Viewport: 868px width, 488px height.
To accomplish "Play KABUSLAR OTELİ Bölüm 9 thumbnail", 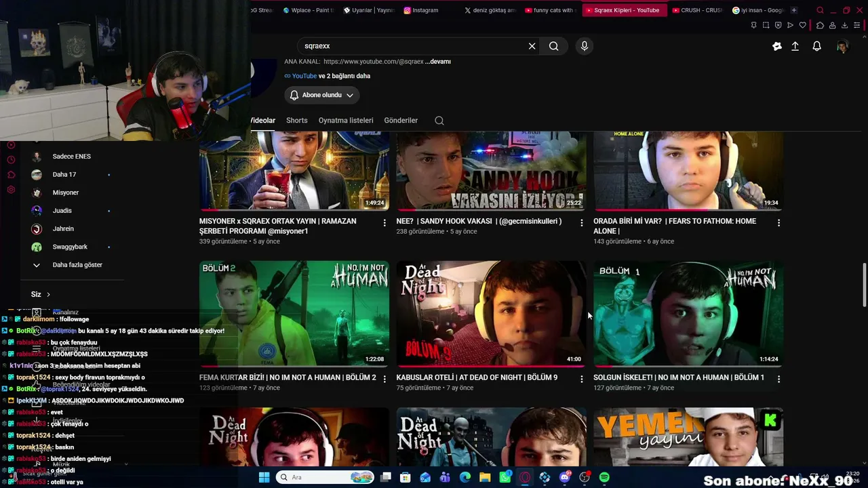I will (492, 314).
